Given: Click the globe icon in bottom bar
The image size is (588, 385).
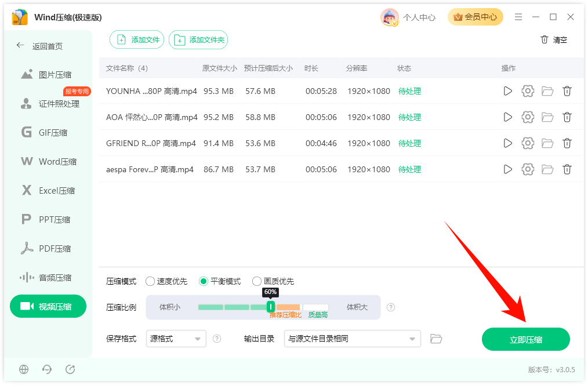Looking at the screenshot, I should [24, 369].
